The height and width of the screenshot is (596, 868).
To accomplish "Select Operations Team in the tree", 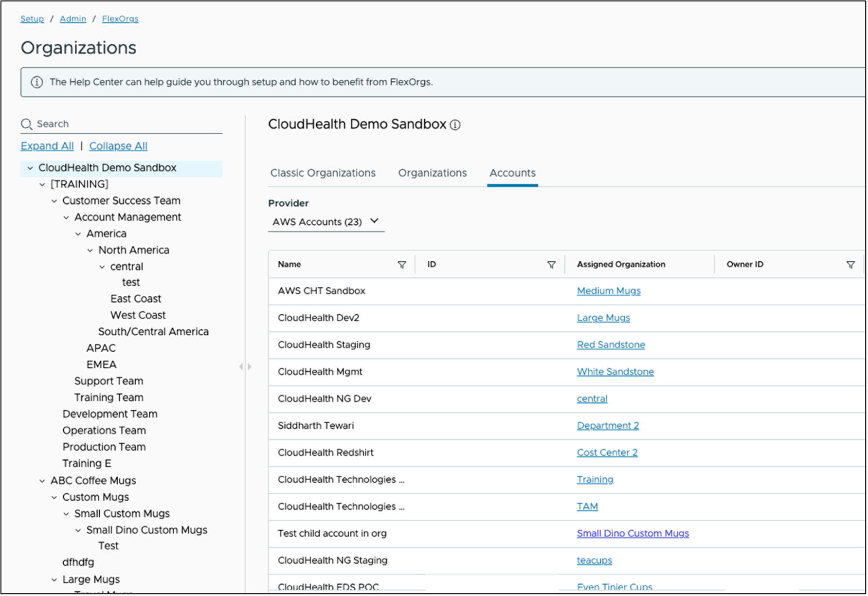I will pos(104,431).
